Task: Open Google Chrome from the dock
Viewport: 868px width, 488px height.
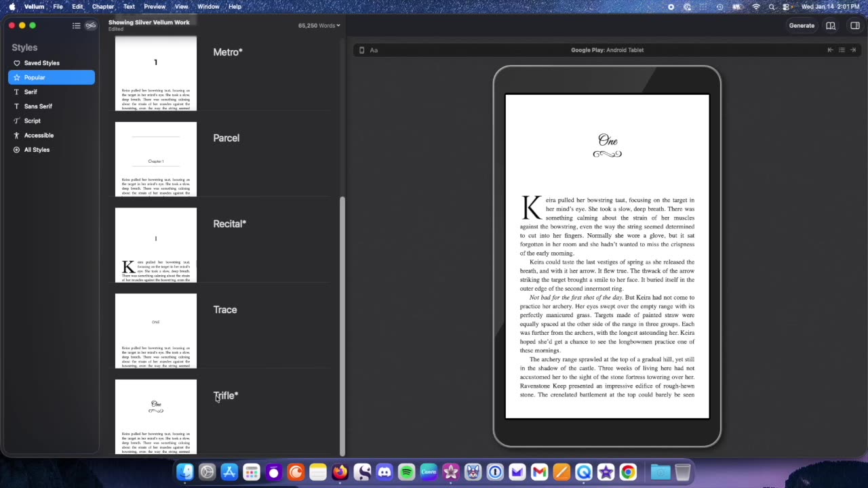Action: click(x=628, y=472)
